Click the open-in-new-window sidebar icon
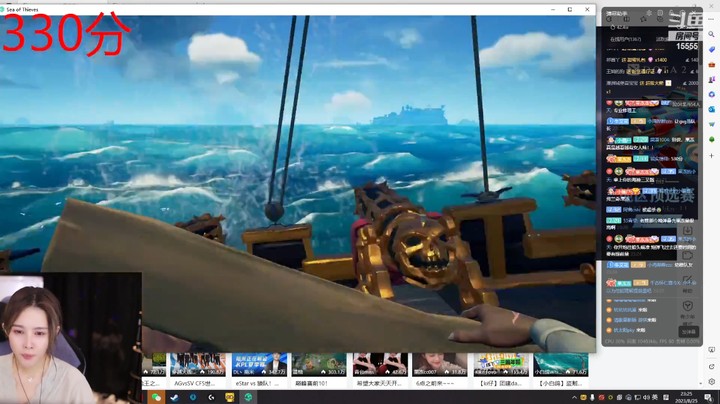 pyautogui.click(x=711, y=366)
